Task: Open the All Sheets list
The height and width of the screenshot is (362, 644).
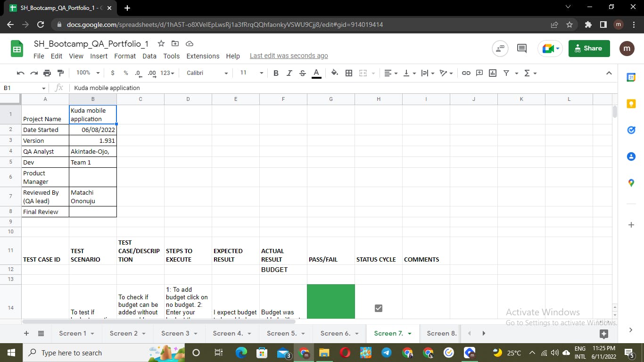Action: point(41,333)
